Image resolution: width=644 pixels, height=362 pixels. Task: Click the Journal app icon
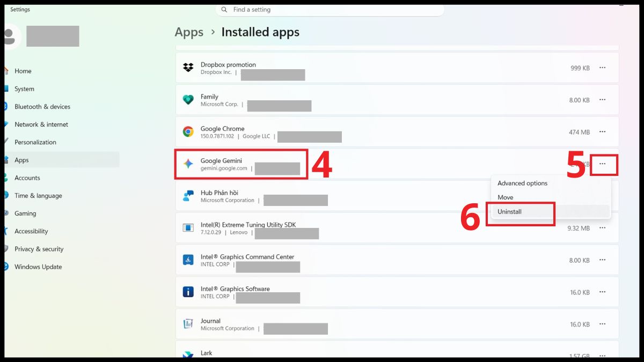click(x=188, y=324)
